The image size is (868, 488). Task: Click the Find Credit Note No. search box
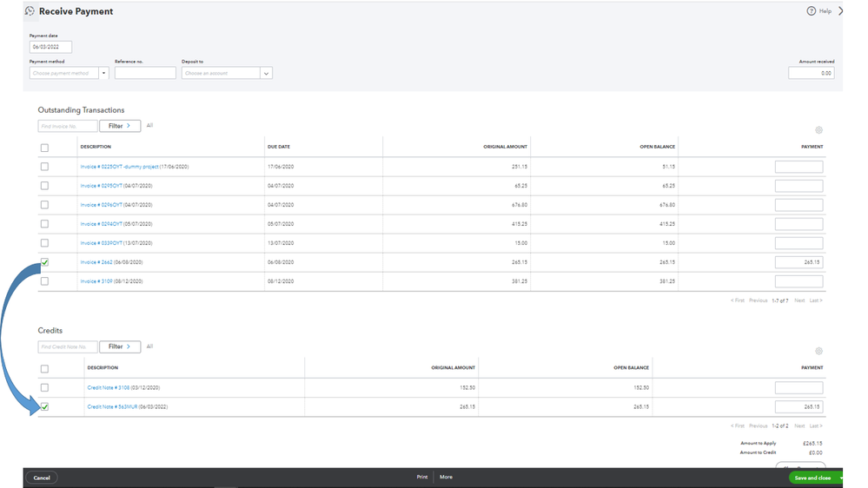pyautogui.click(x=68, y=347)
